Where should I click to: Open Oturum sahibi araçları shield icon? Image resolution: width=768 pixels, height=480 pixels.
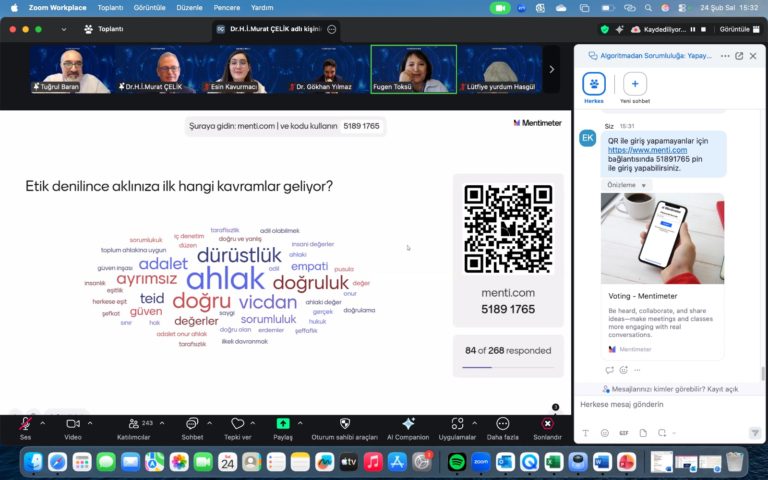pos(345,424)
